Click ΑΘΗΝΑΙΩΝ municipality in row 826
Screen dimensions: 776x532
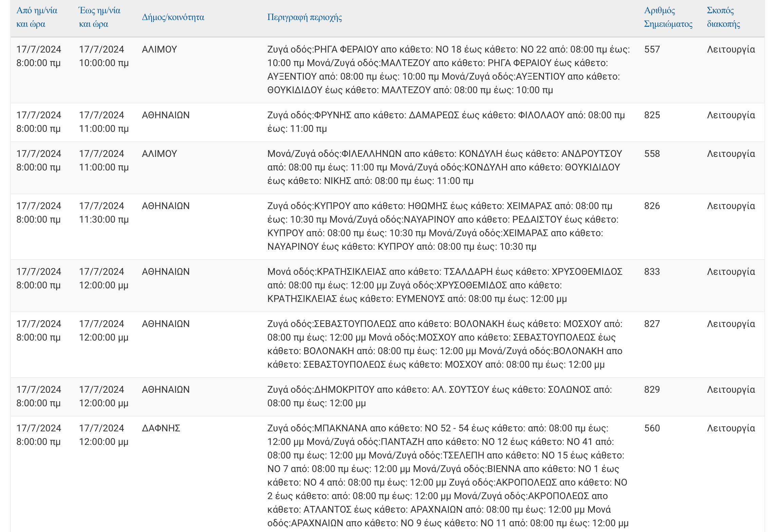[x=166, y=206]
